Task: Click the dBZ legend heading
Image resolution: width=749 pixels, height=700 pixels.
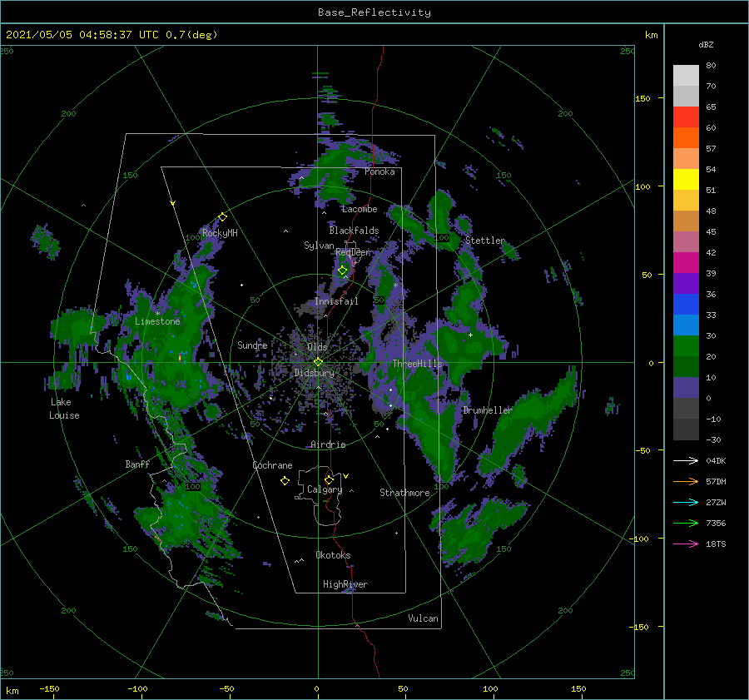Action: [706, 44]
